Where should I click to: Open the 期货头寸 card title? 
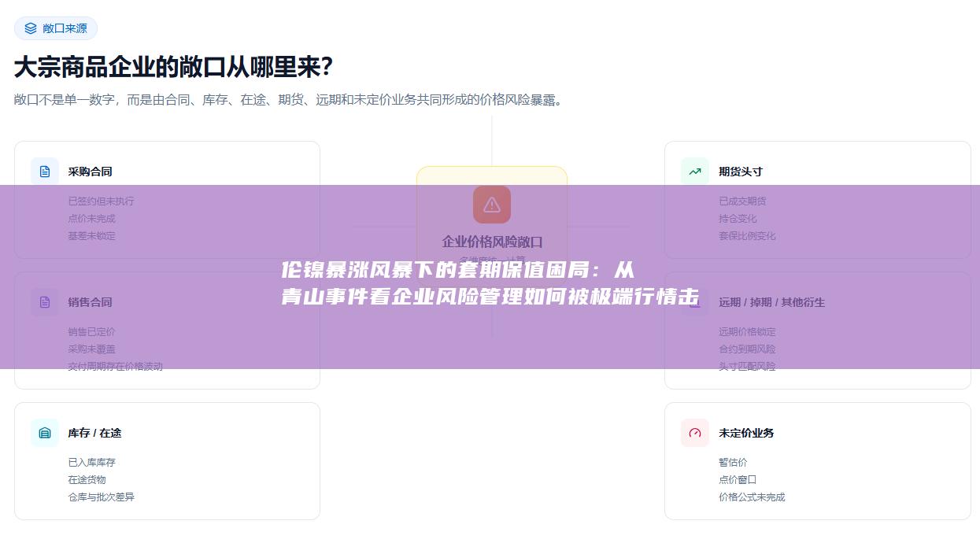(741, 172)
